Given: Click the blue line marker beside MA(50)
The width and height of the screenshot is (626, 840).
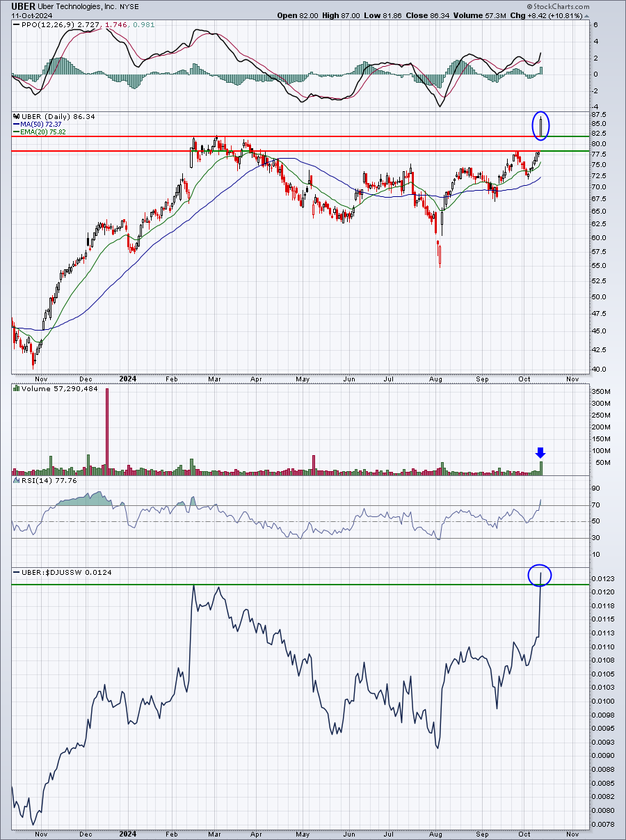Looking at the screenshot, I should click(15, 124).
